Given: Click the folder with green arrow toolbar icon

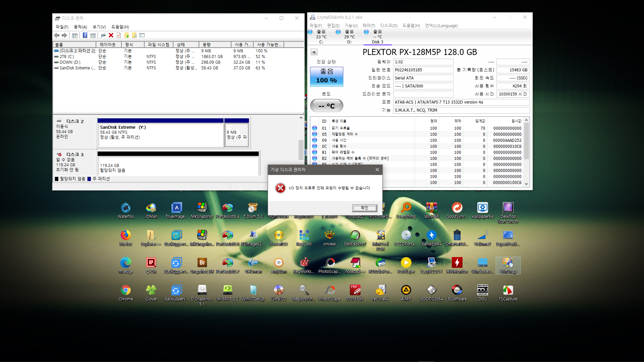Looking at the screenshot, I should (126, 35).
